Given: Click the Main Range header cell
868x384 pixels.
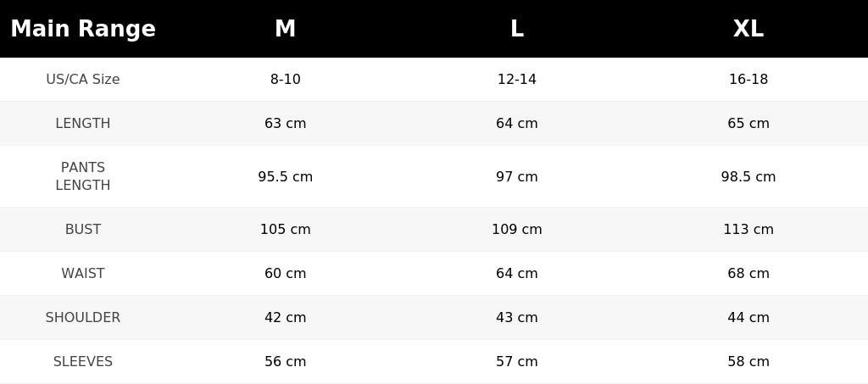Looking at the screenshot, I should (83, 29).
